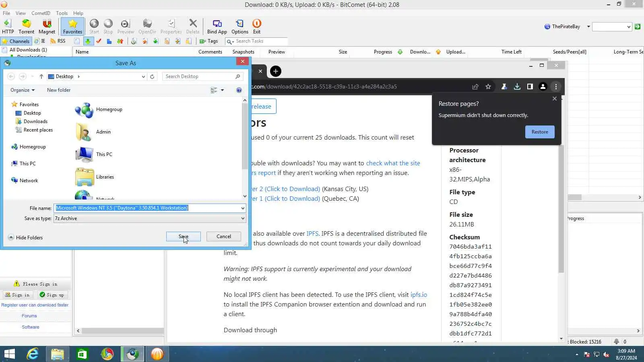Expand the Desktop address path dropdown
Image resolution: width=644 pixels, height=362 pixels.
pyautogui.click(x=143, y=76)
